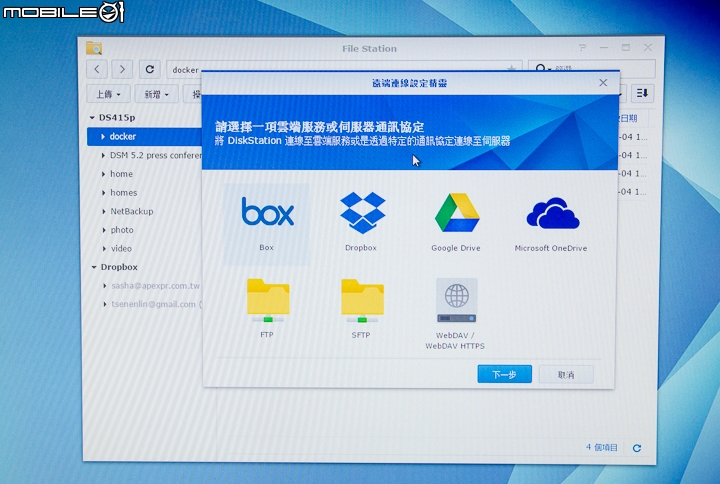Close the remote connection wizard dialog

point(603,83)
